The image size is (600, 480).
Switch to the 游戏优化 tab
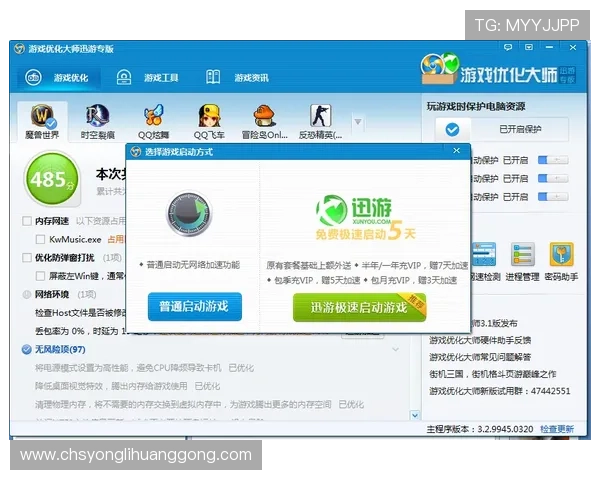58,78
